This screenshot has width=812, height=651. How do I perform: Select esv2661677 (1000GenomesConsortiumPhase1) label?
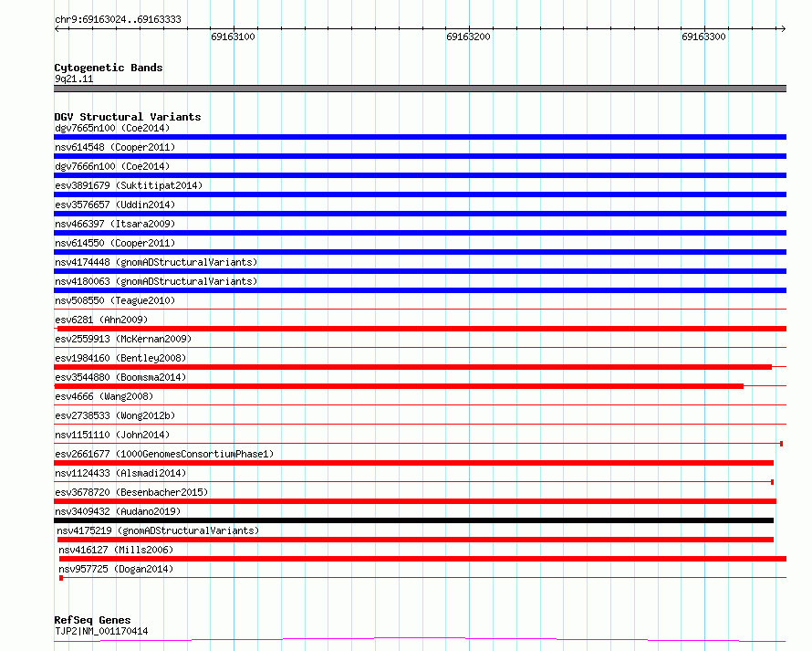[164, 454]
